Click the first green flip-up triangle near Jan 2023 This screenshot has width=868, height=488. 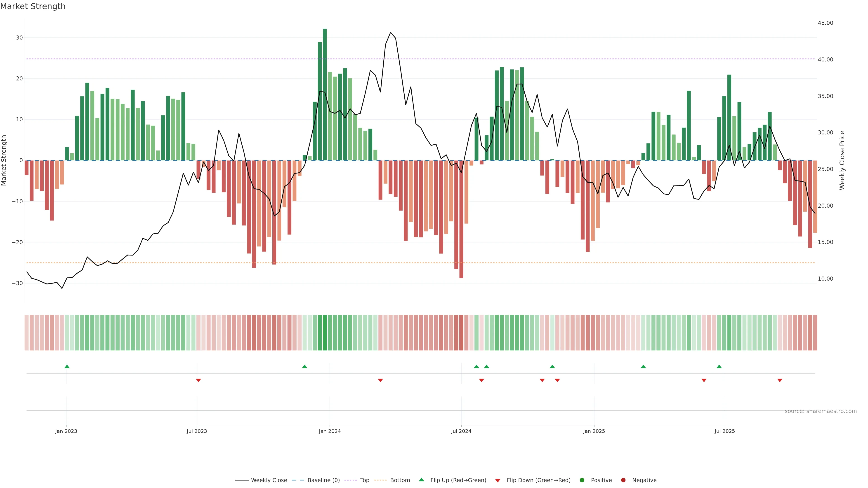67,366
